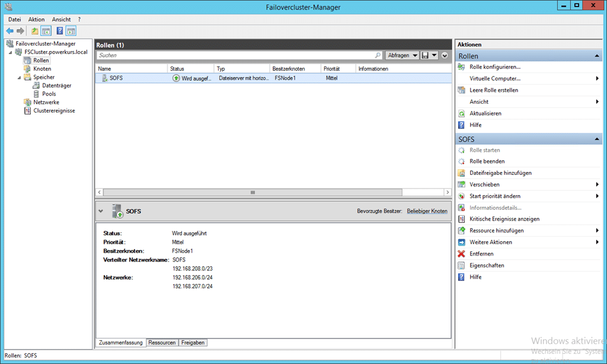Sort by the Besitzerknoten column header
The height and width of the screenshot is (364, 607).
click(x=295, y=69)
